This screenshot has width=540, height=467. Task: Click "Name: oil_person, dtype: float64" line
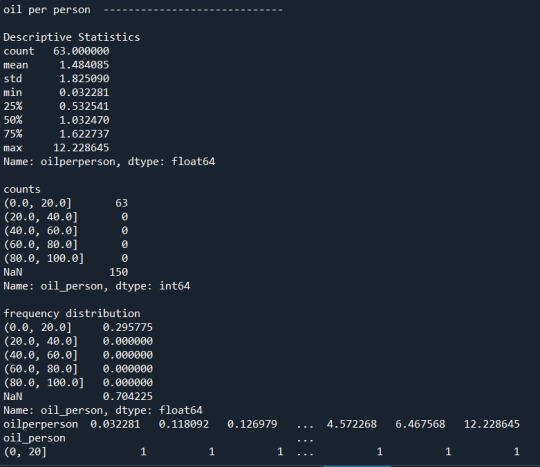click(103, 410)
